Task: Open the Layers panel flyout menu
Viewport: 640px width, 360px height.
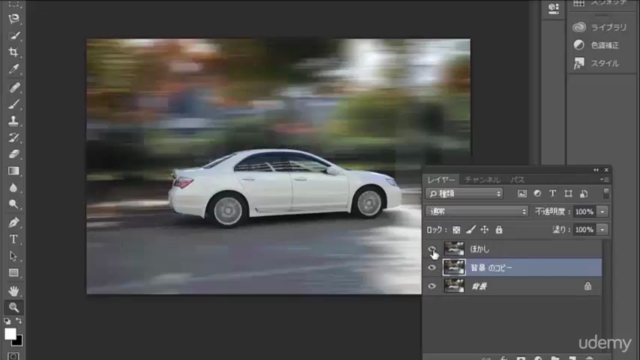Action: 604,180
